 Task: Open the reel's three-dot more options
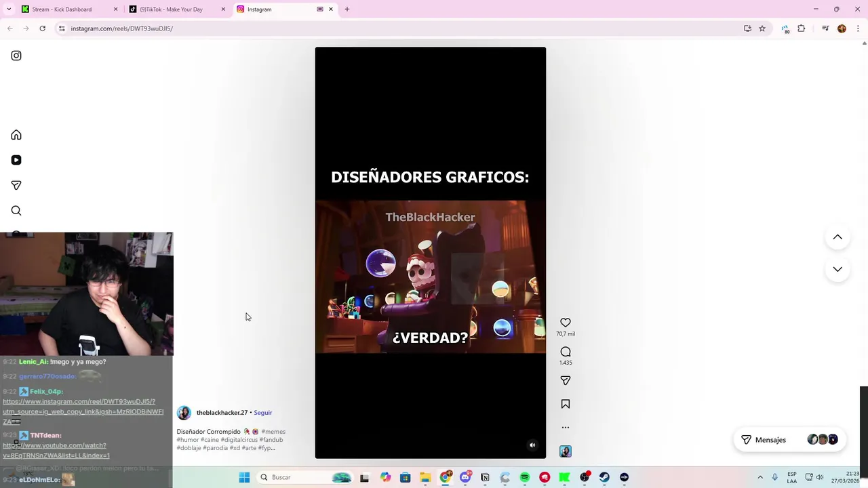pos(566,428)
